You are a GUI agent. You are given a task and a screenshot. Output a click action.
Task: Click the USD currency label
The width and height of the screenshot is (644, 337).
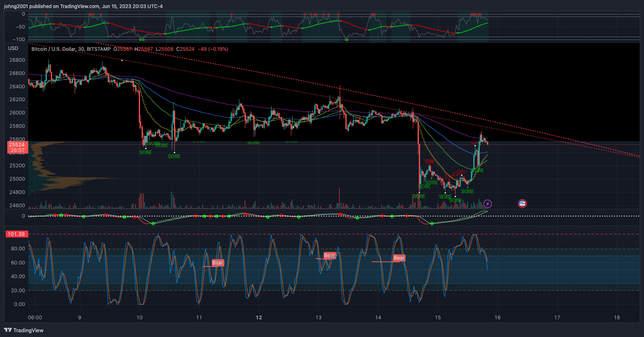pyautogui.click(x=13, y=48)
